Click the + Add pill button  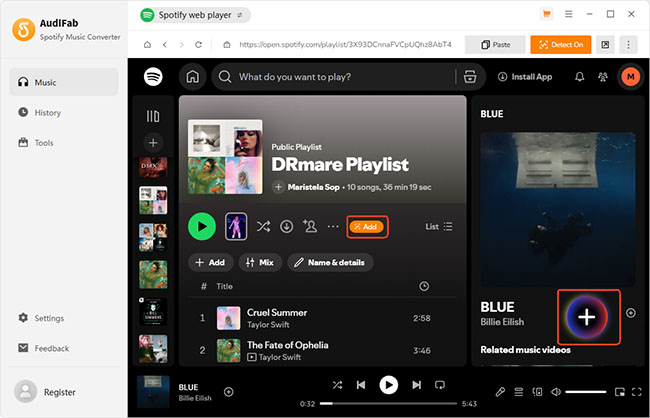(x=211, y=262)
